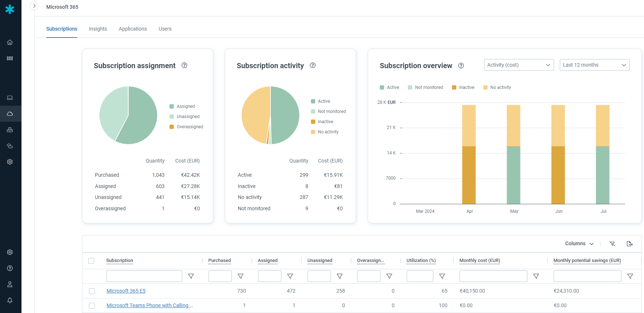644x313 pixels.
Task: Sort by Monthly cost (EUR) header
Action: pyautogui.click(x=480, y=261)
